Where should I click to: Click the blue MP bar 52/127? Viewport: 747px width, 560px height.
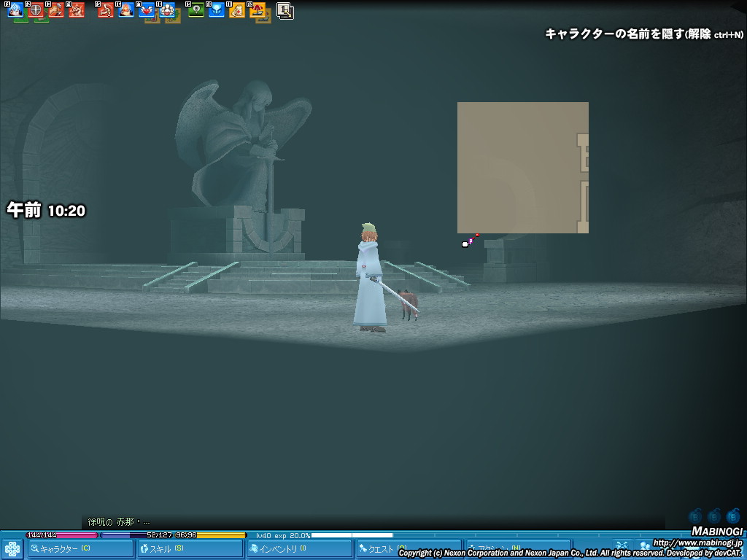coord(136,535)
